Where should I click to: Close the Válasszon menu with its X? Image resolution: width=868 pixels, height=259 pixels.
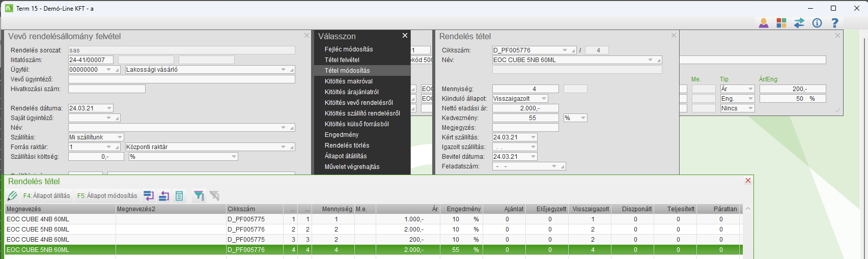pyautogui.click(x=405, y=36)
